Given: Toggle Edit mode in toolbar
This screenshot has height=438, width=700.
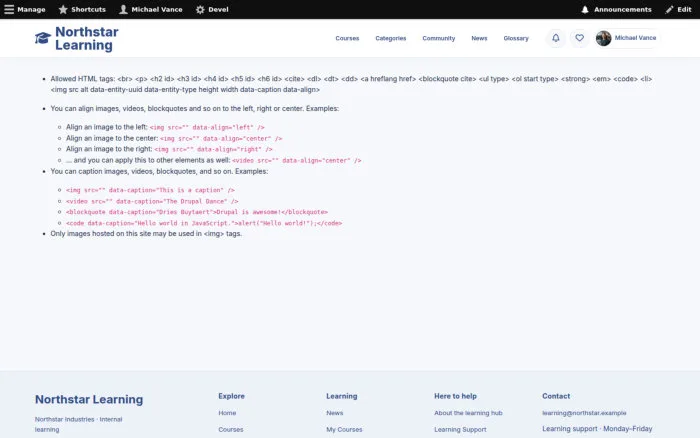Looking at the screenshot, I should pos(678,9).
